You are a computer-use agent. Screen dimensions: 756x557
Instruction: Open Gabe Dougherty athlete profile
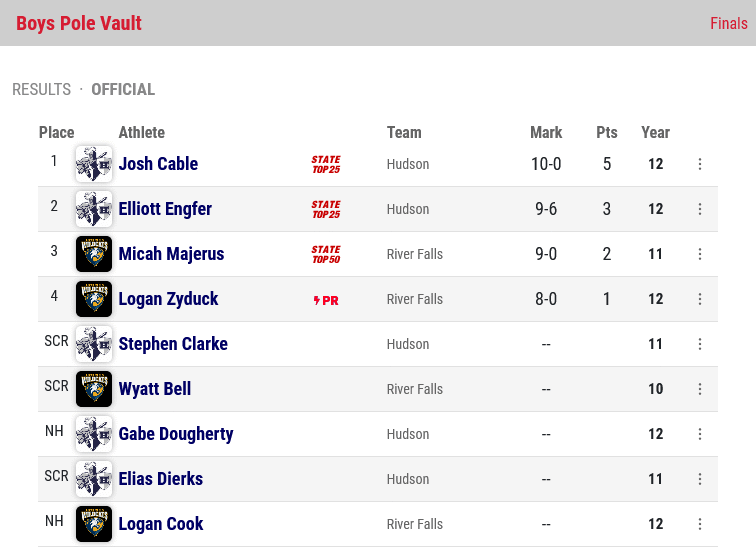pyautogui.click(x=176, y=434)
